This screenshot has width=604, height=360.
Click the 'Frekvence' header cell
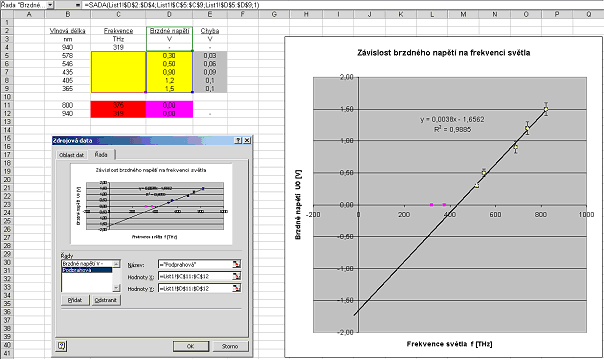(x=118, y=31)
